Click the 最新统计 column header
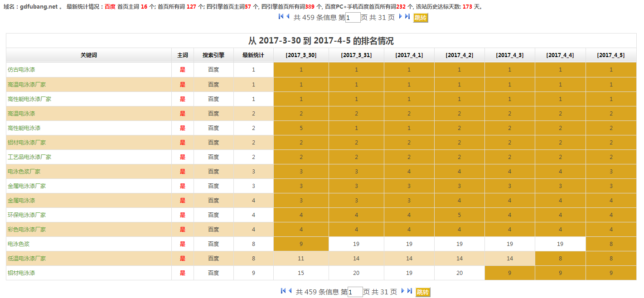The image size is (644, 298). pyautogui.click(x=253, y=55)
